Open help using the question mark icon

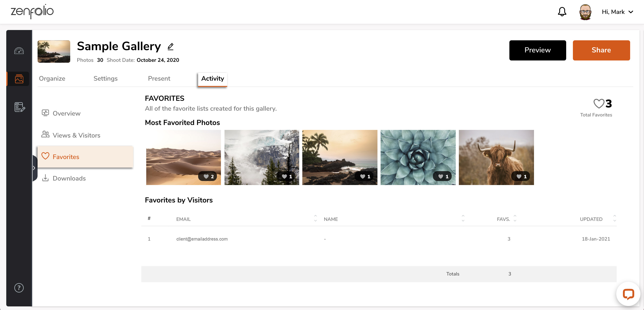(19, 288)
